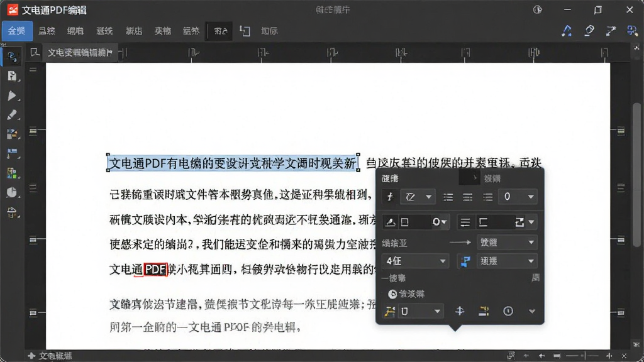This screenshot has height=362, width=644.
Task: Click the red highlighted PDF word in document
Action: coord(155,269)
